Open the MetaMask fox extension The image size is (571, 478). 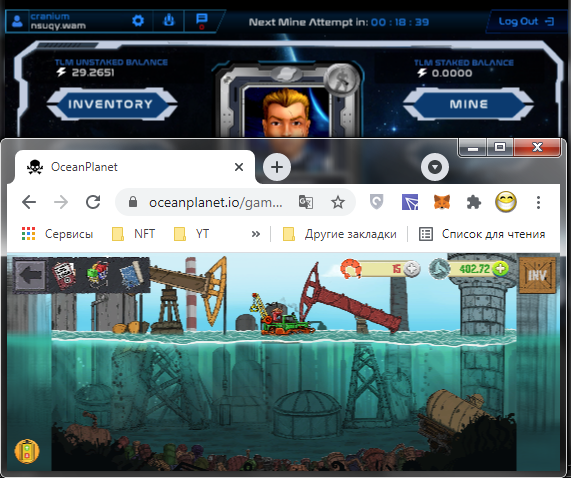point(442,202)
